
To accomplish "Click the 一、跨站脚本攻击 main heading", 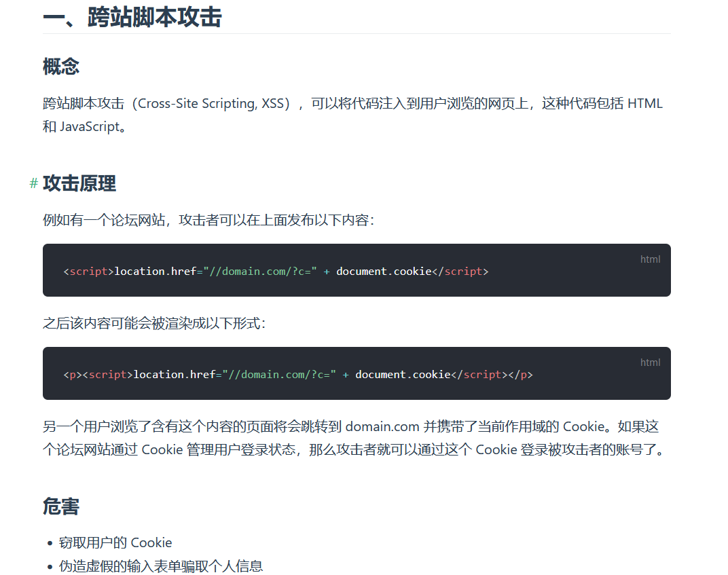I will tap(132, 18).
